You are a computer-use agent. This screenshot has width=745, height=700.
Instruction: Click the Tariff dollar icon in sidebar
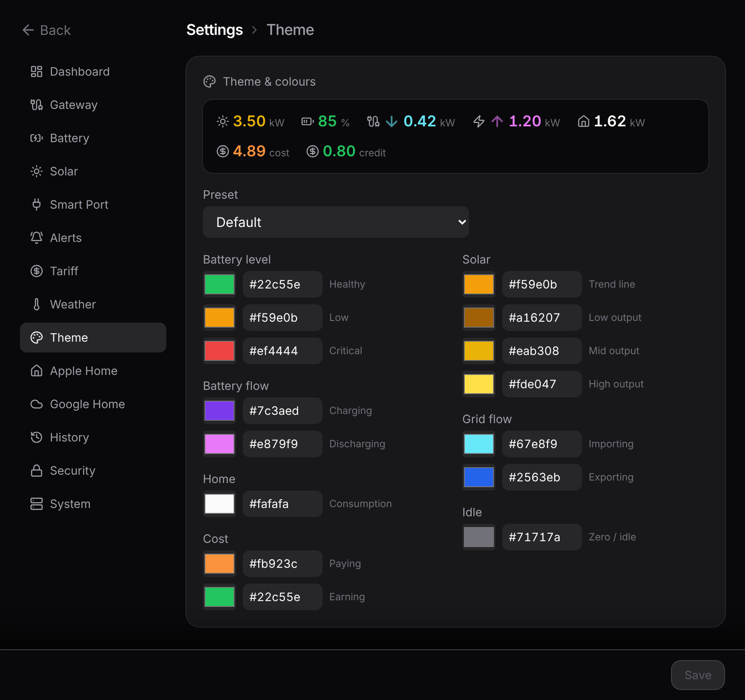37,271
